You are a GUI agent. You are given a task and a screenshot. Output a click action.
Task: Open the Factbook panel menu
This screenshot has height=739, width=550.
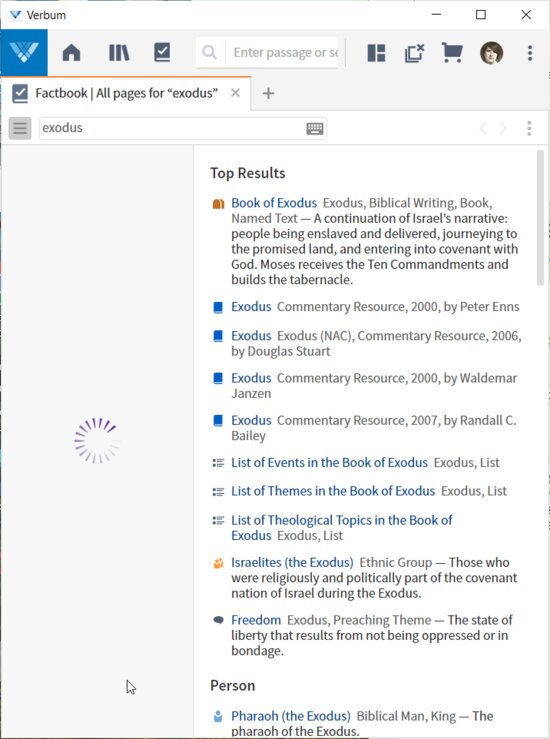pyautogui.click(x=529, y=128)
